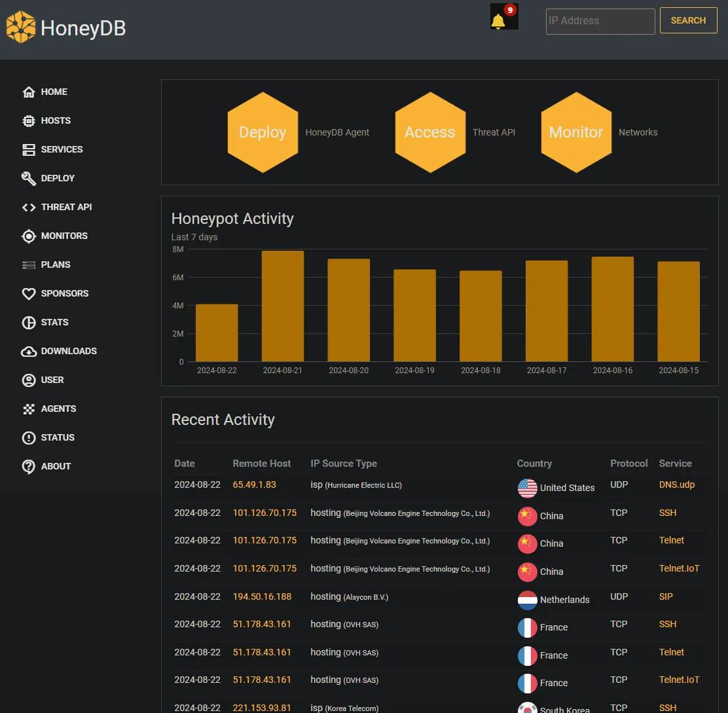Image resolution: width=728 pixels, height=713 pixels.
Task: Open the Deploy wrench icon in sidebar
Action: (29, 178)
